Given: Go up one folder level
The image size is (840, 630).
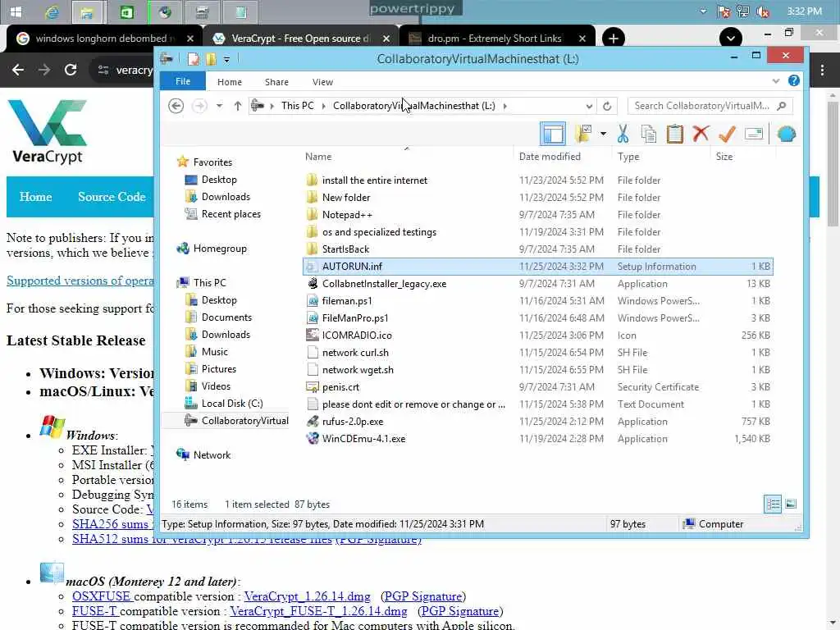Looking at the screenshot, I should [x=238, y=106].
